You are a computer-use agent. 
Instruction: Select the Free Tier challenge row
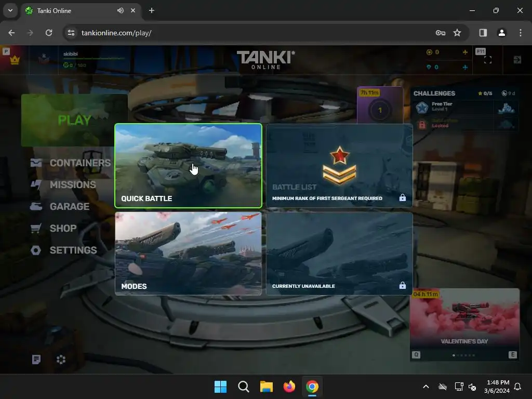[464, 108]
